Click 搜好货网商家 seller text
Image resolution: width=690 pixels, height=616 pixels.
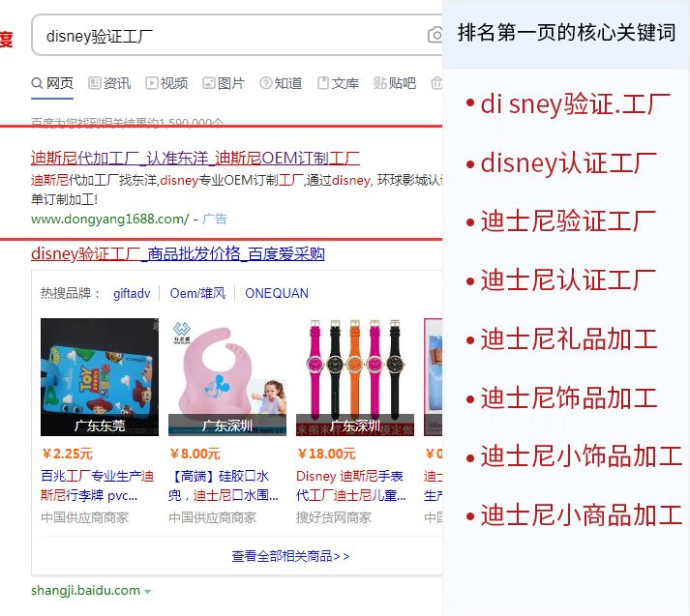334,517
